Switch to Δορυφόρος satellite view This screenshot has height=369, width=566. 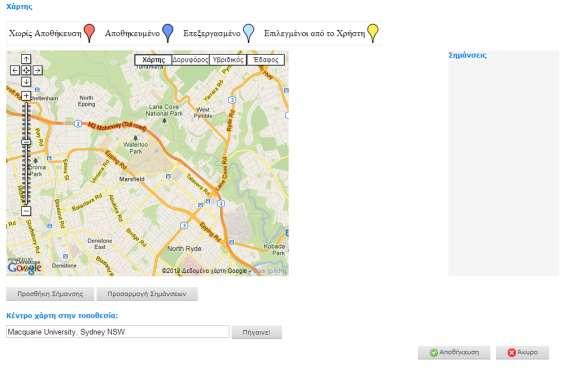tap(191, 60)
